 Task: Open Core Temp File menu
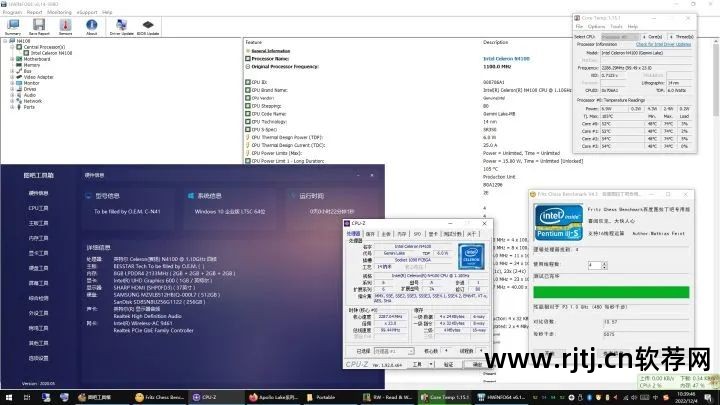(579, 27)
